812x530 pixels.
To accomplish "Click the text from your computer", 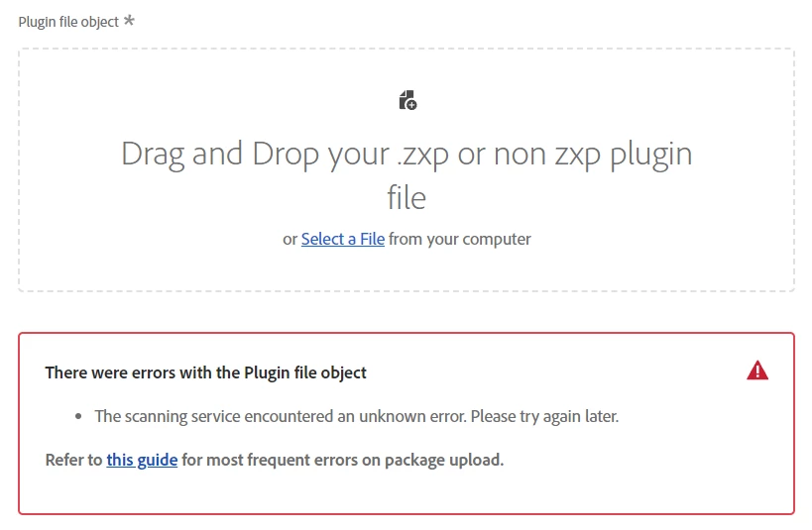I will 460,239.
